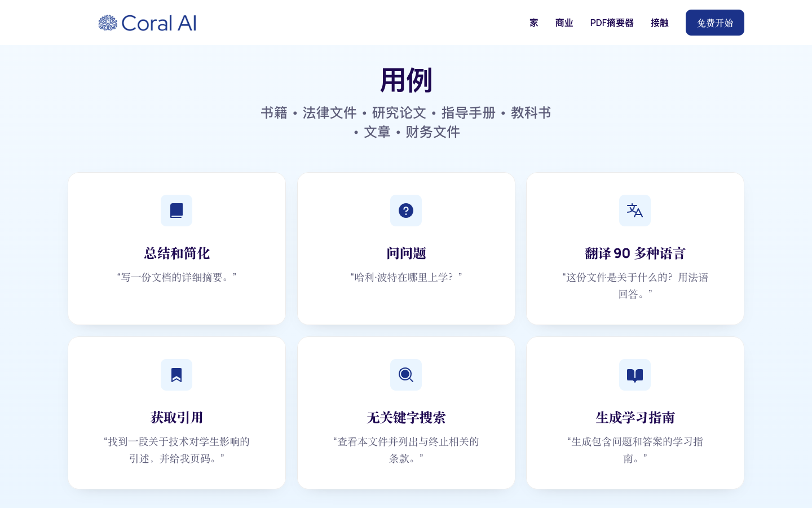Click the bookmark icon above 获取引用
812x508 pixels.
176,375
